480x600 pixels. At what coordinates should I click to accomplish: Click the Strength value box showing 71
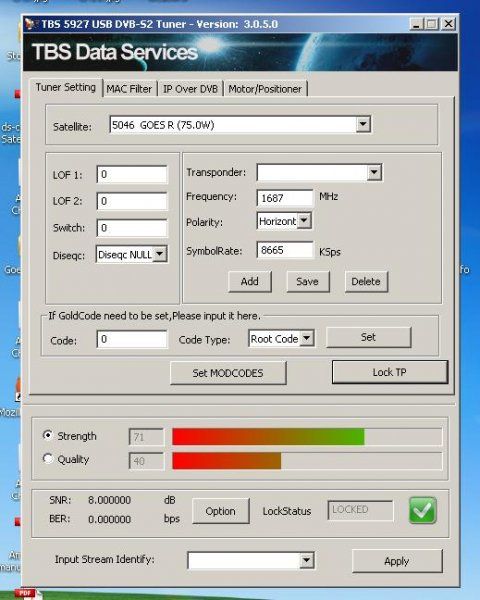147,437
